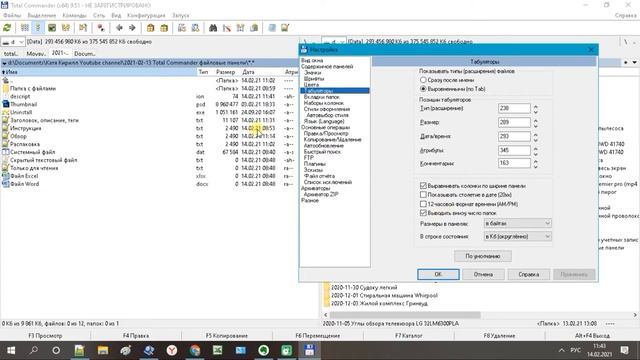
Task: Open the left panel path history arrow
Action: 4,63
